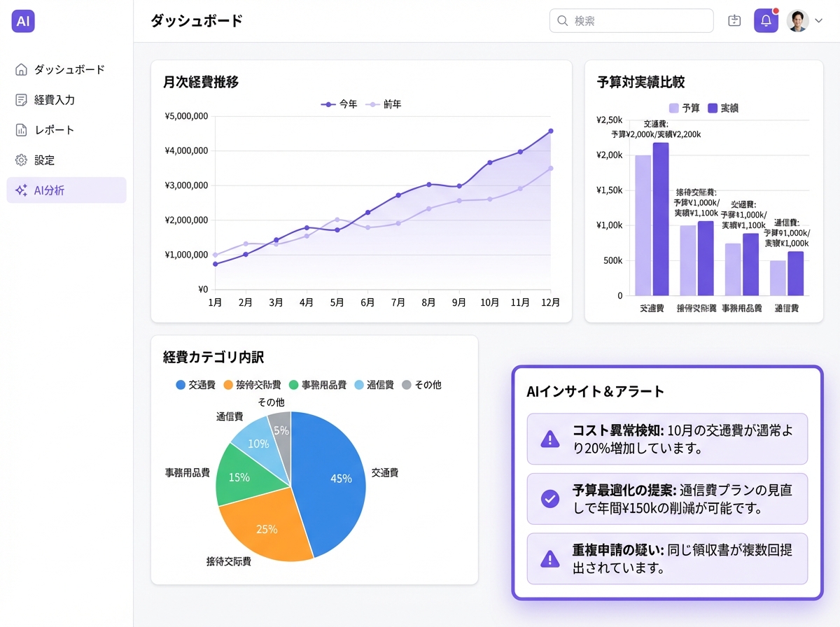The width and height of the screenshot is (840, 627).
Task: Click the magnifier icon in the search bar
Action: [562, 21]
